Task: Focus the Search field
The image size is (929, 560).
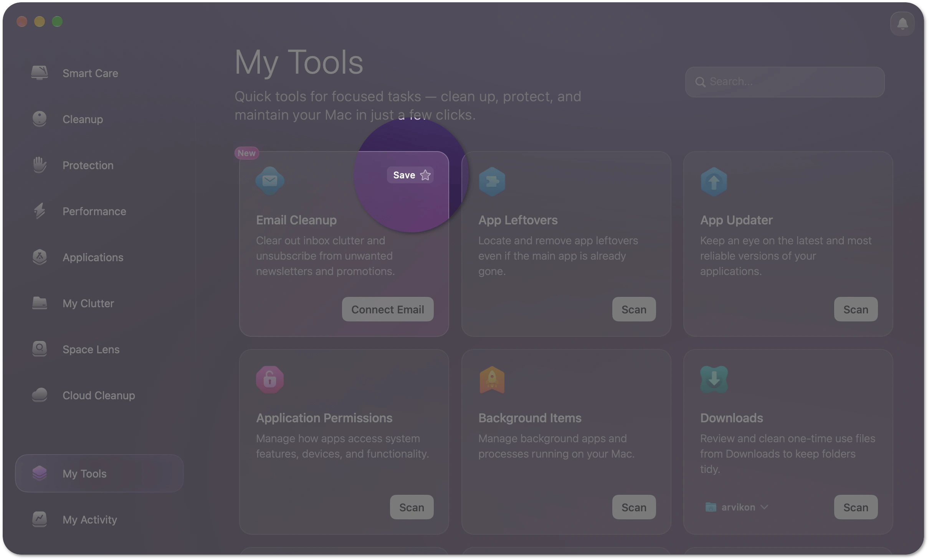Action: click(785, 82)
